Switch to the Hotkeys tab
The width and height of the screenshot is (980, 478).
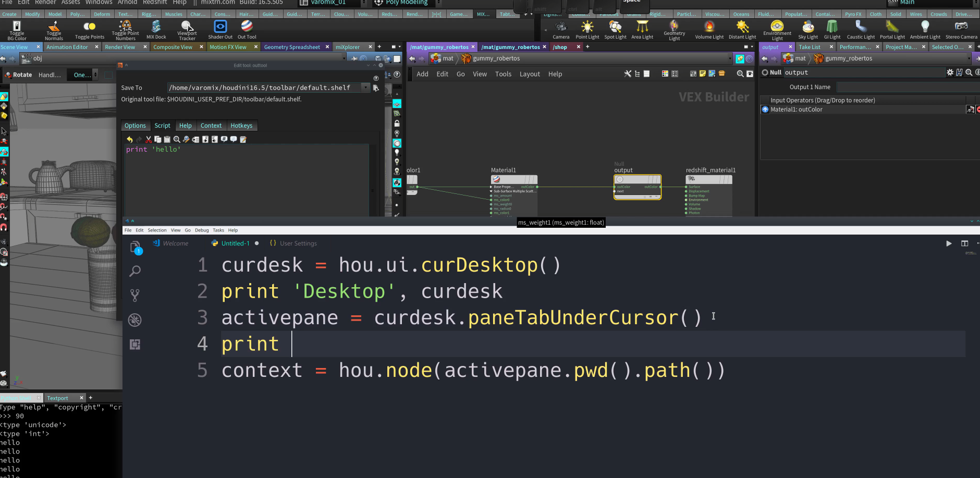[241, 126]
